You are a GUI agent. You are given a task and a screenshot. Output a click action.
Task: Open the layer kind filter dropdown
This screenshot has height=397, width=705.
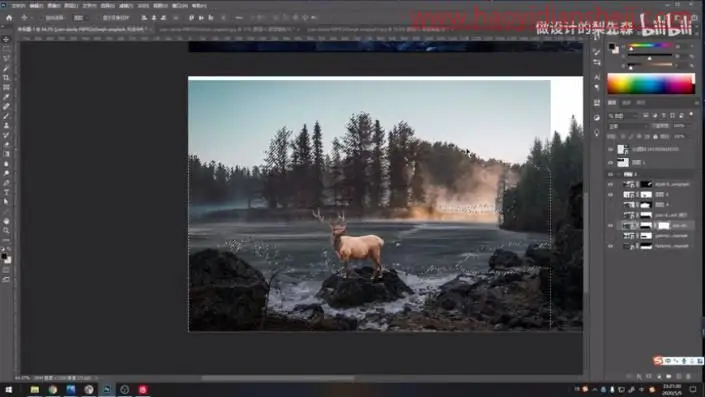coord(624,116)
